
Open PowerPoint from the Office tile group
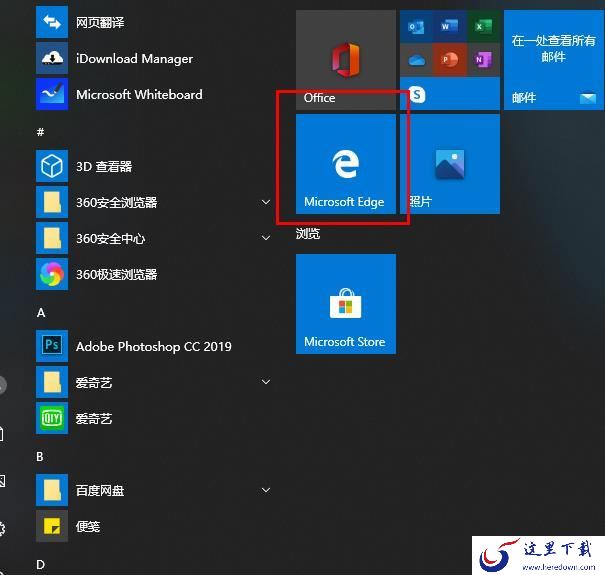pos(450,60)
